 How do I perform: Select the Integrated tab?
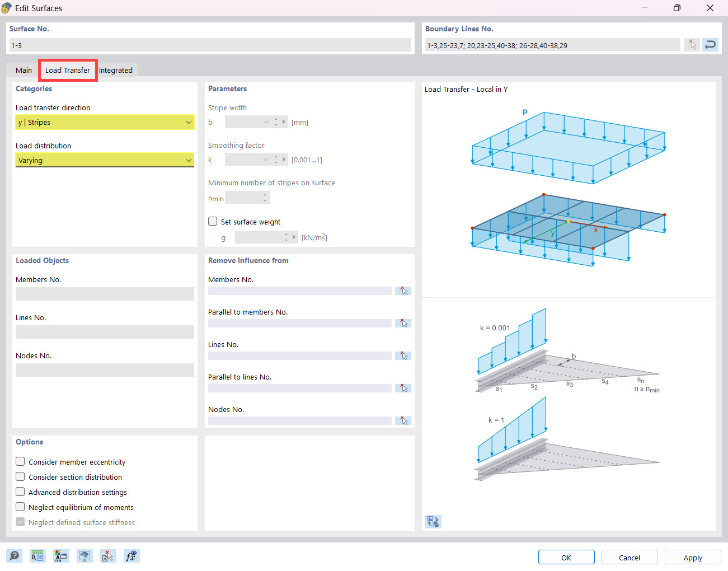pyautogui.click(x=116, y=70)
